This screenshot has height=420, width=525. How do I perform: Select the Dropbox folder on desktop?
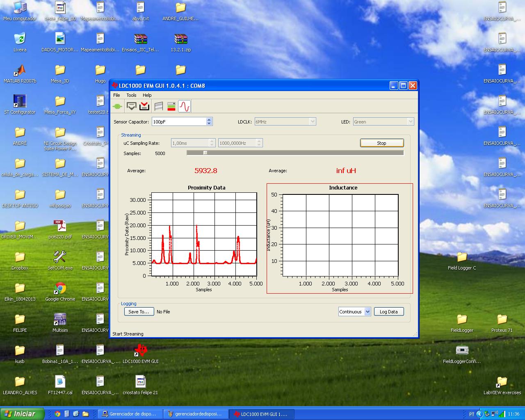coord(20,261)
